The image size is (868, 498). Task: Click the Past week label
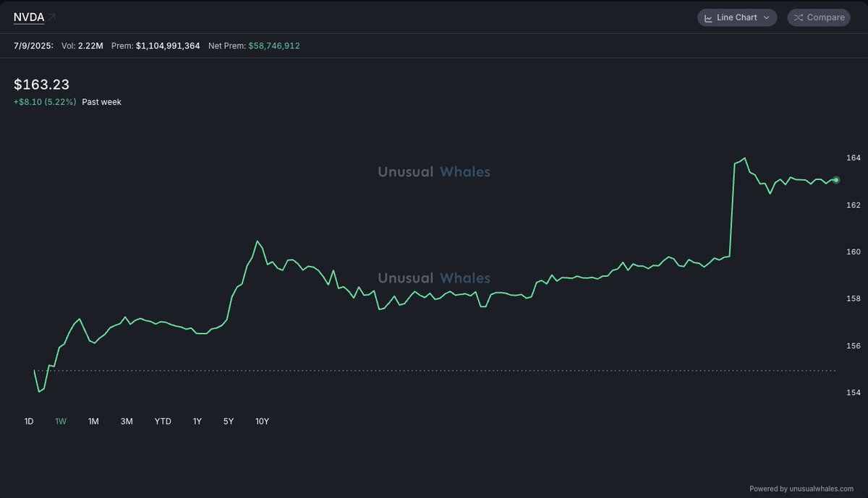[x=101, y=103]
